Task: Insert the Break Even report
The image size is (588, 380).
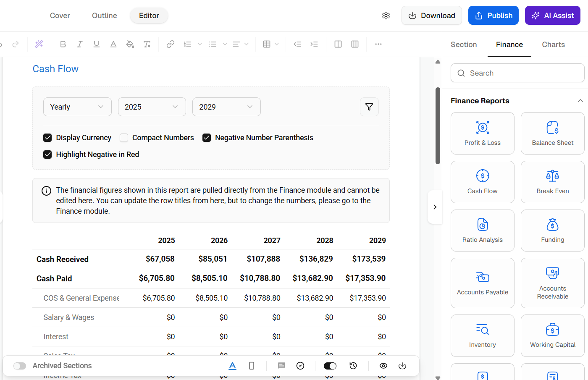Action: (x=553, y=182)
